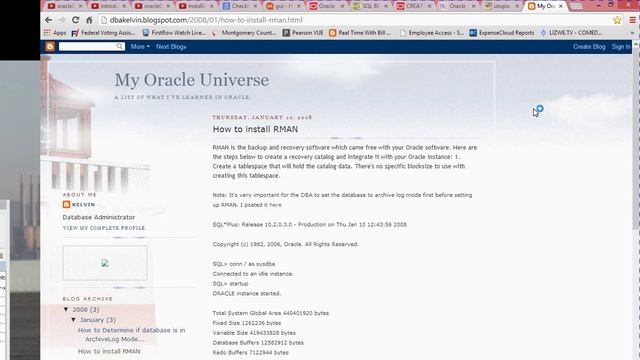Image resolution: width=640 pixels, height=360 pixels.
Task: Switch to the 'SQL' tab
Action: pyautogui.click(x=370, y=6)
